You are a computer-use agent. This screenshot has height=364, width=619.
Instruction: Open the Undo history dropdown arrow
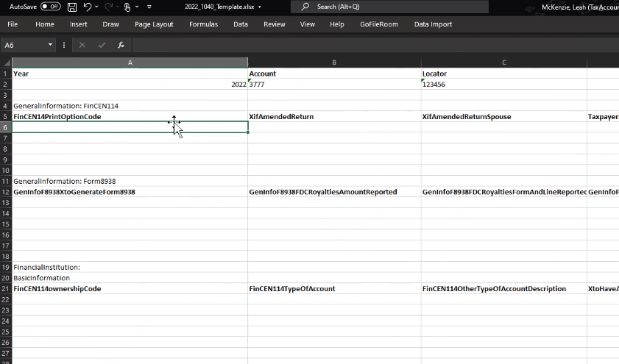tap(96, 7)
